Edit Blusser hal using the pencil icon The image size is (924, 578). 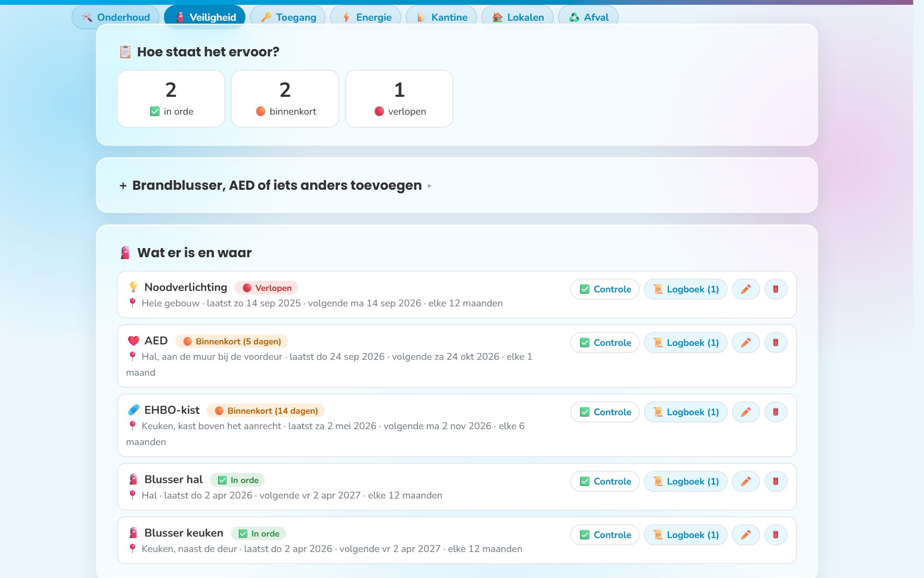click(x=745, y=481)
